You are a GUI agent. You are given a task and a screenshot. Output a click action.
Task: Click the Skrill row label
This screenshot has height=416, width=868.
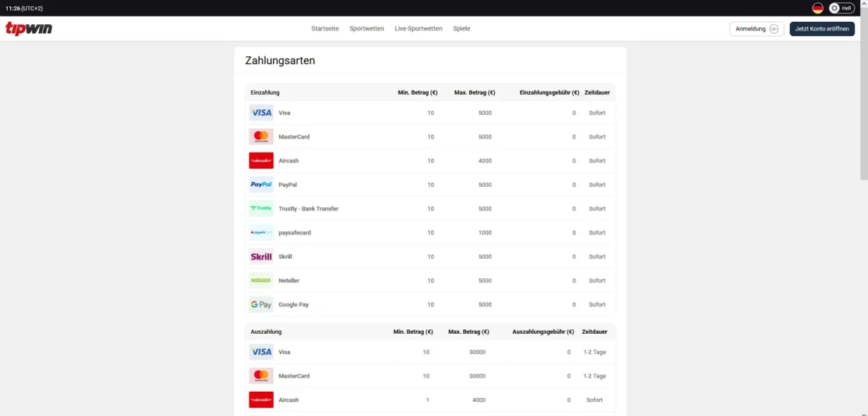(285, 256)
